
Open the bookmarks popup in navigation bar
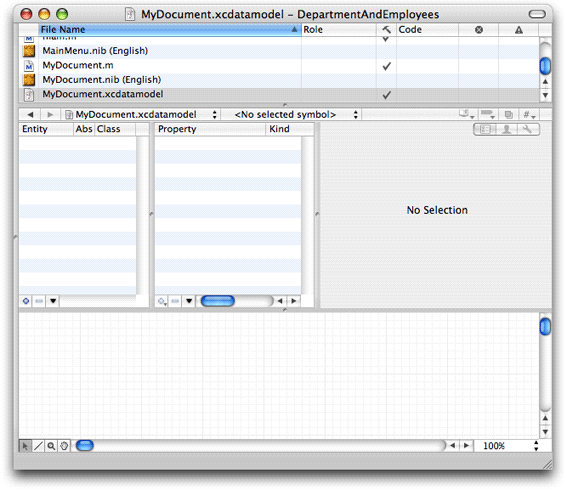(x=466, y=115)
